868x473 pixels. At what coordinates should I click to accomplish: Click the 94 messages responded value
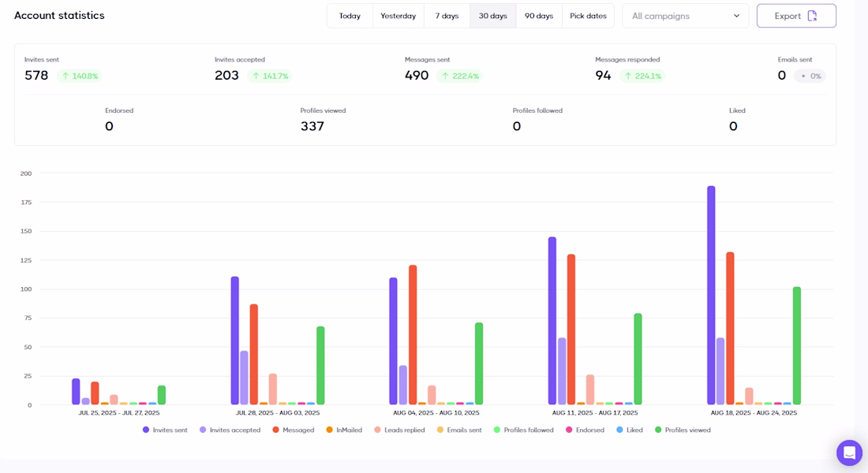coord(604,76)
